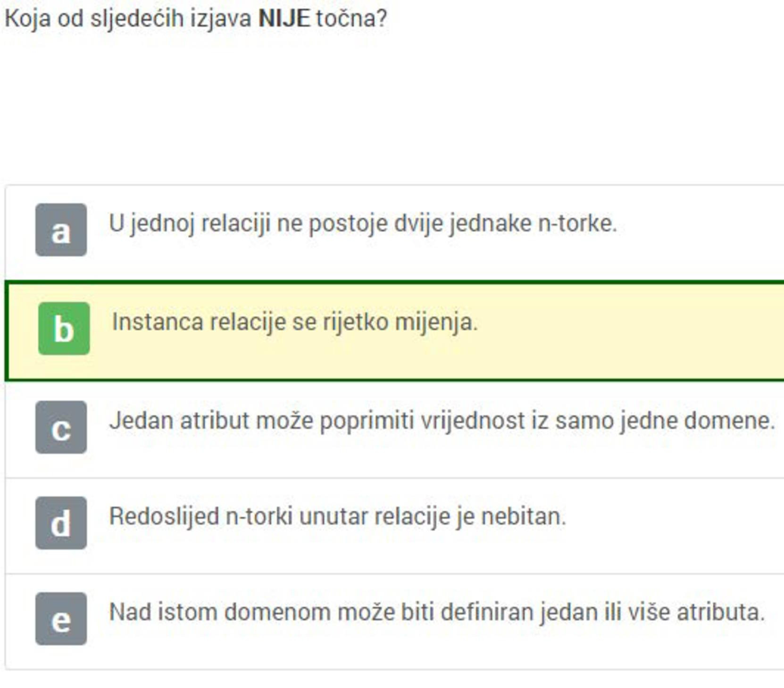This screenshot has width=784, height=688.
Task: Click blank space in option a row
Action: [x=698, y=231]
